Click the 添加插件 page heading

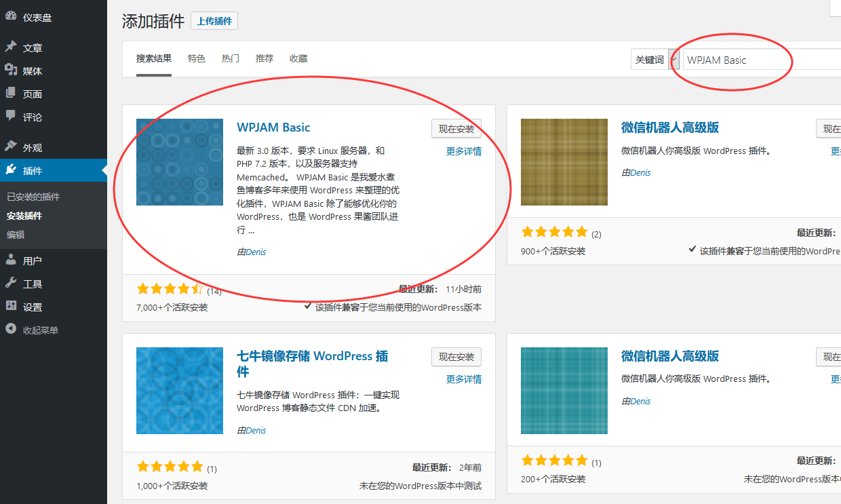[153, 21]
